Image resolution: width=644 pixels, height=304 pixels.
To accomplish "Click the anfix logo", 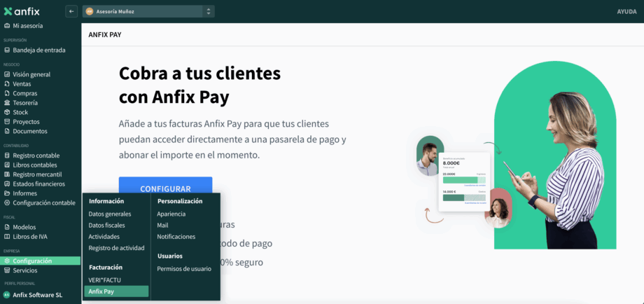I will click(x=22, y=11).
